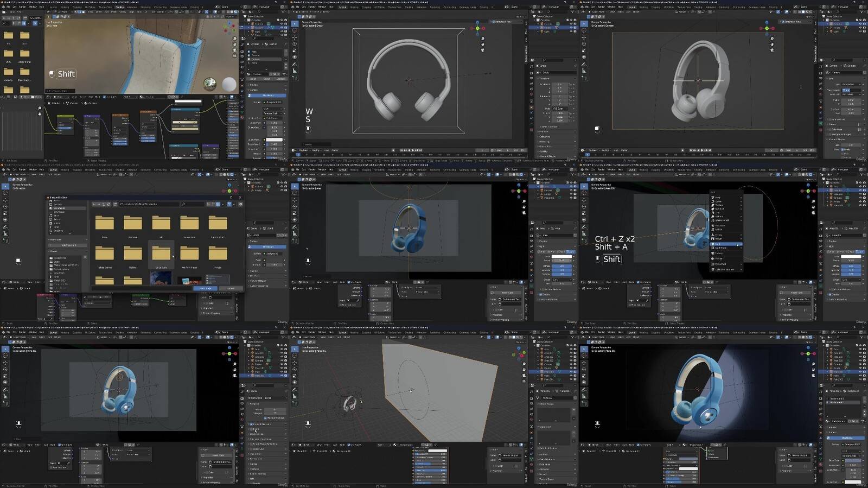Click Add Bookmark in file browser sidebar

click(x=68, y=245)
